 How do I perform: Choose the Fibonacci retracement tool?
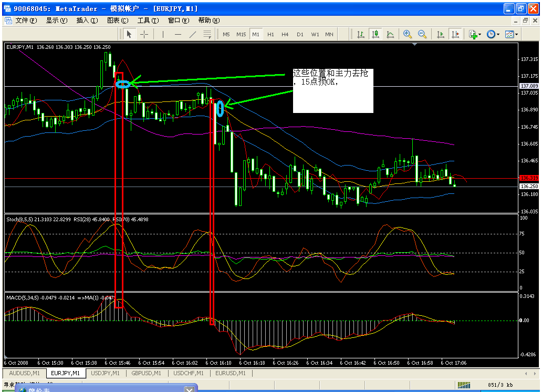pyautogui.click(x=207, y=34)
